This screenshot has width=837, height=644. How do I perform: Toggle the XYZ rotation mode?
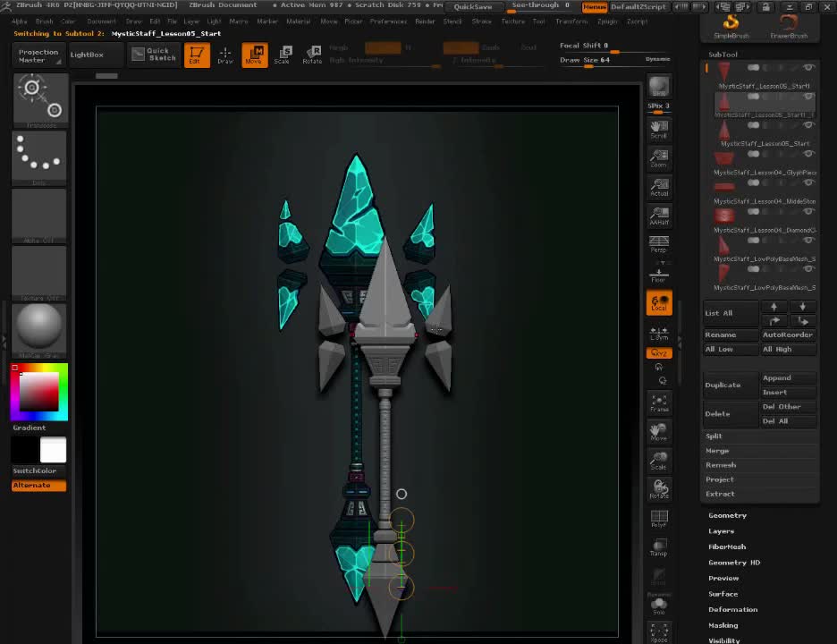(659, 353)
